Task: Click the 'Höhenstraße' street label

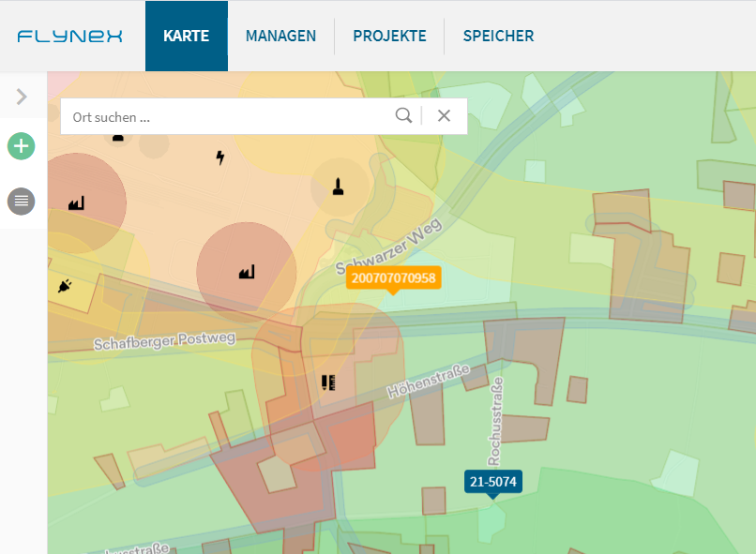Action: click(x=428, y=382)
